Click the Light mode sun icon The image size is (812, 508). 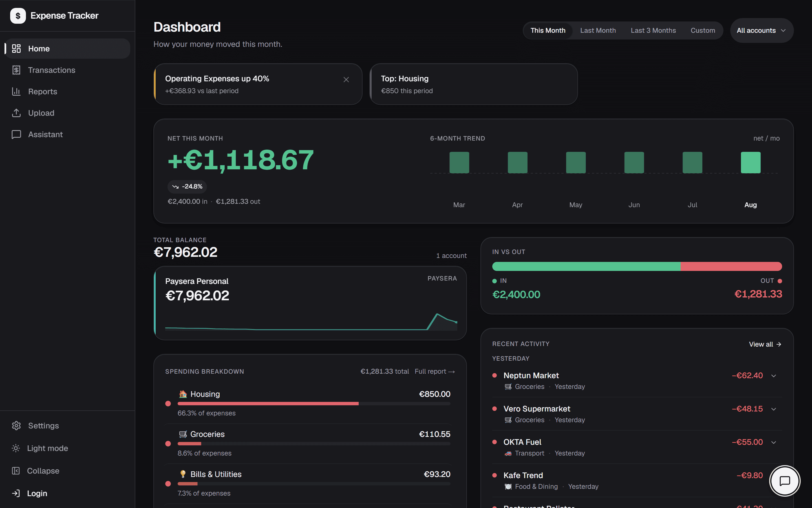pos(16,448)
